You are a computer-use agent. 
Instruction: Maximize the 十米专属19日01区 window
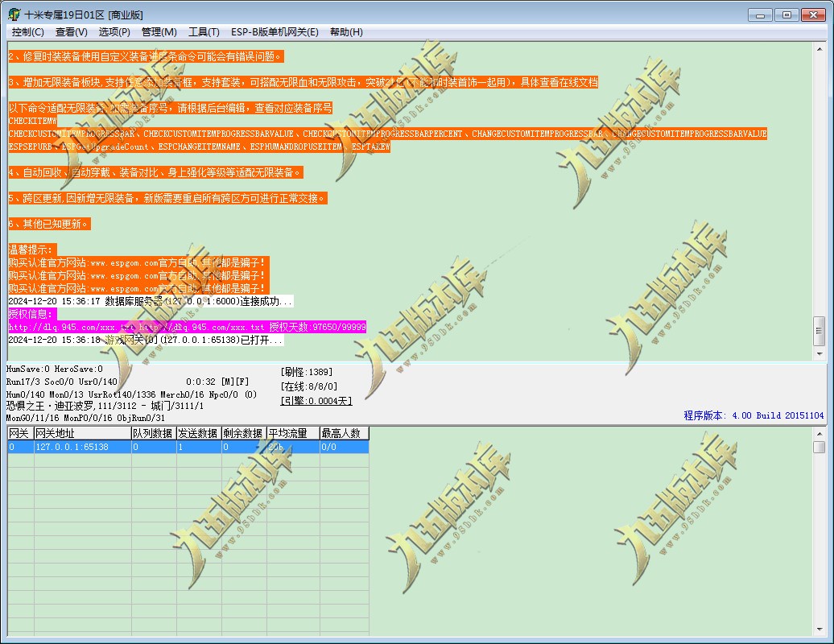[x=787, y=14]
